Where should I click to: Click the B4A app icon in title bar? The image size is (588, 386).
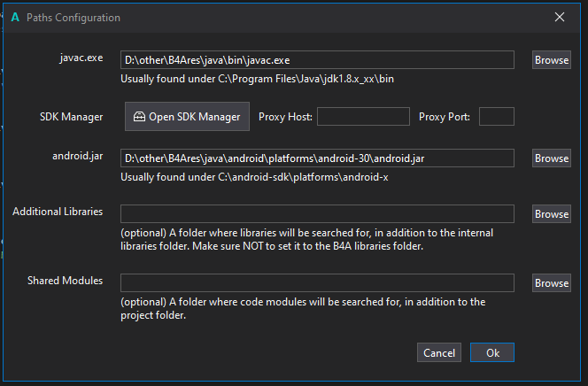(x=15, y=18)
